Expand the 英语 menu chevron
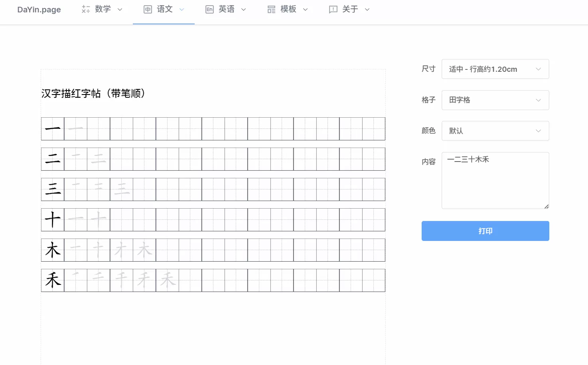The width and height of the screenshot is (588, 365). pos(243,9)
